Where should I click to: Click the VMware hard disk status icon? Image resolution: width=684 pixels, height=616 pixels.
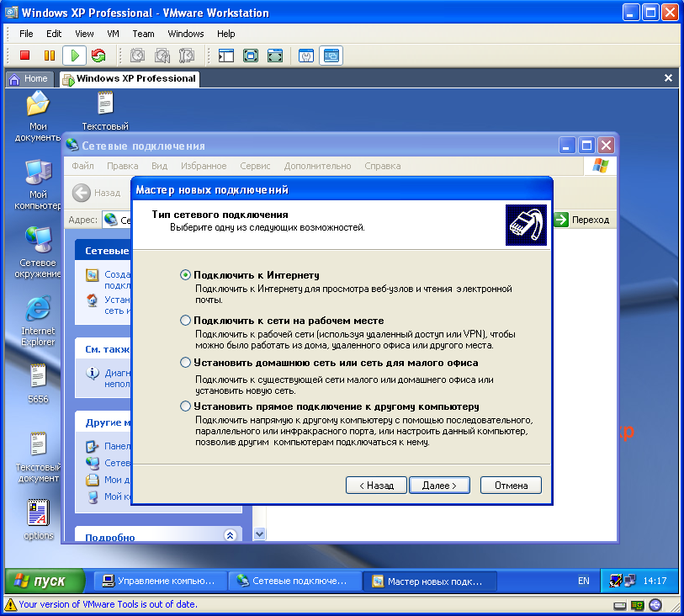point(619,605)
